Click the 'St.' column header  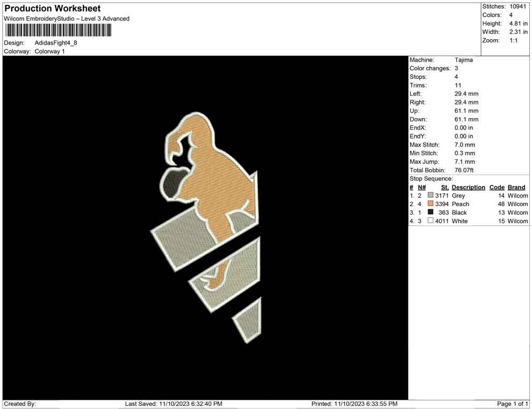click(445, 187)
